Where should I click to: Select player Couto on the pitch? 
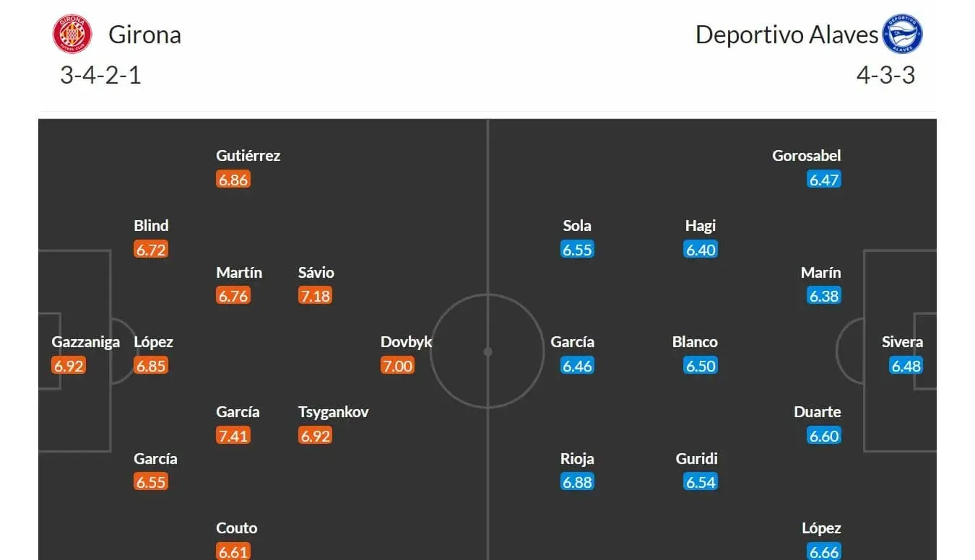pos(237,528)
